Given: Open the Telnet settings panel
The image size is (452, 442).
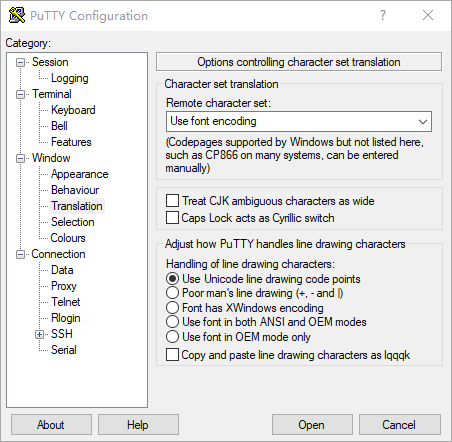Looking at the screenshot, I should [65, 302].
